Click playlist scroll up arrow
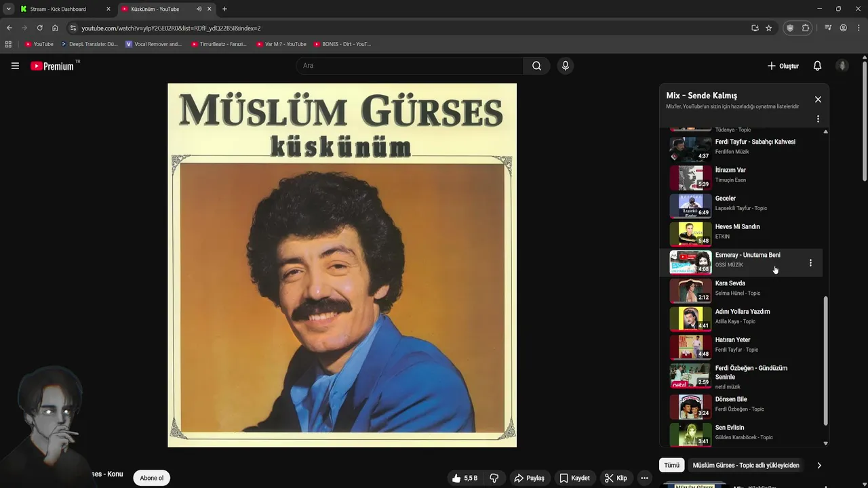The width and height of the screenshot is (868, 488). (825, 131)
